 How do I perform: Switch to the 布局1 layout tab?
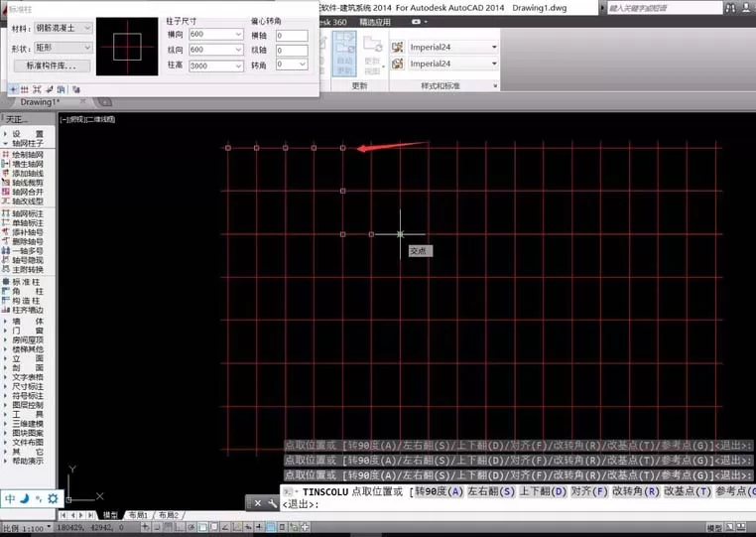click(138, 515)
